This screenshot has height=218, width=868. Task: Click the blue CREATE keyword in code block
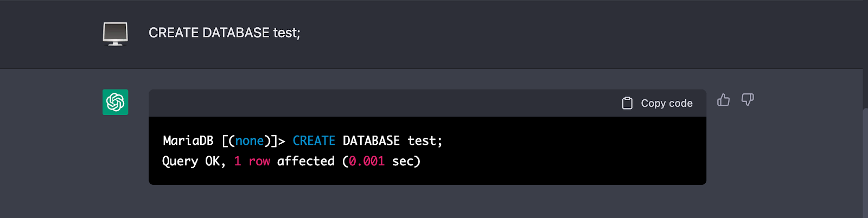pos(314,141)
